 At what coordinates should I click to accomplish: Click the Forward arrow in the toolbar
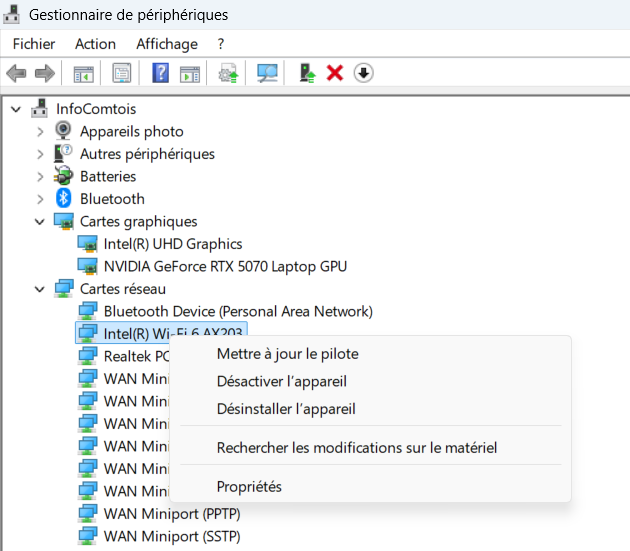[44, 73]
